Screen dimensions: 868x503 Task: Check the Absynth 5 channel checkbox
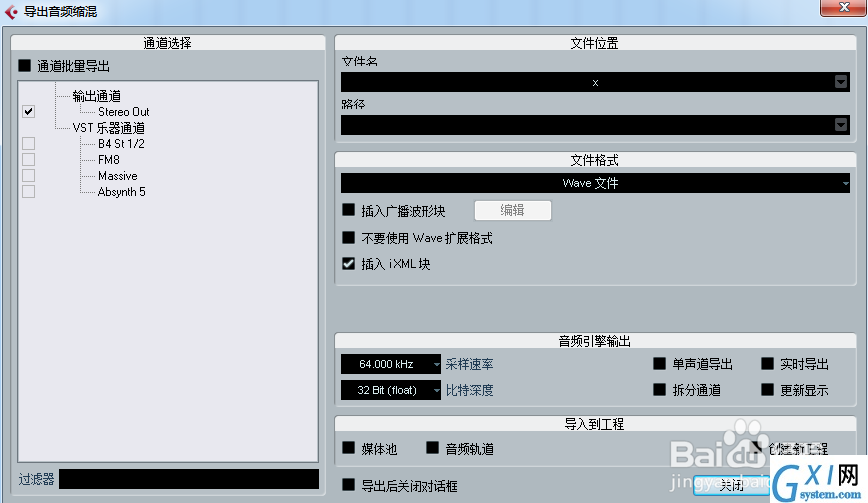[x=29, y=191]
